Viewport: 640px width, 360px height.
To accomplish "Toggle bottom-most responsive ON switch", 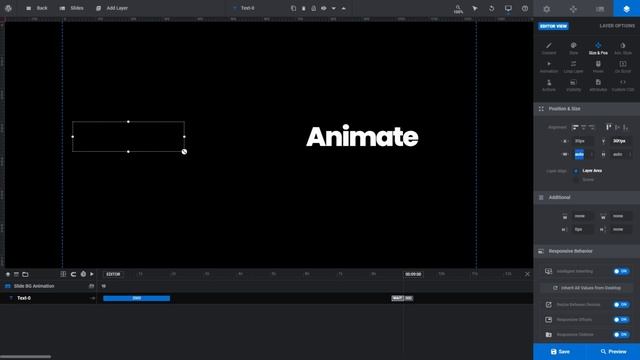I will 621,335.
